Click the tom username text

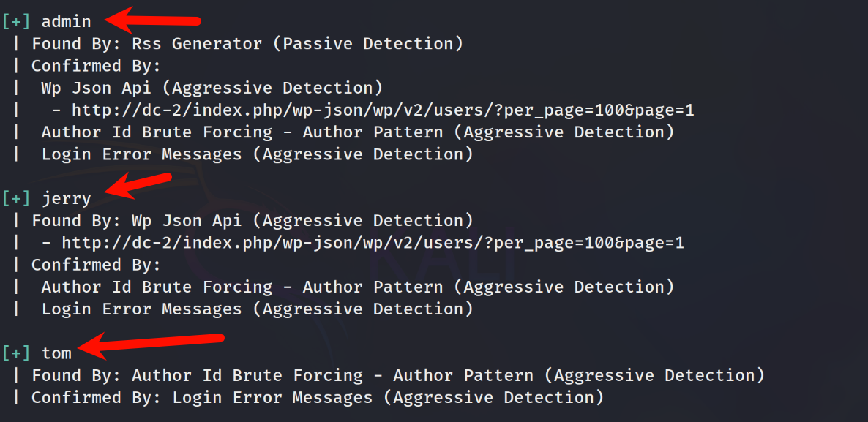(x=56, y=353)
